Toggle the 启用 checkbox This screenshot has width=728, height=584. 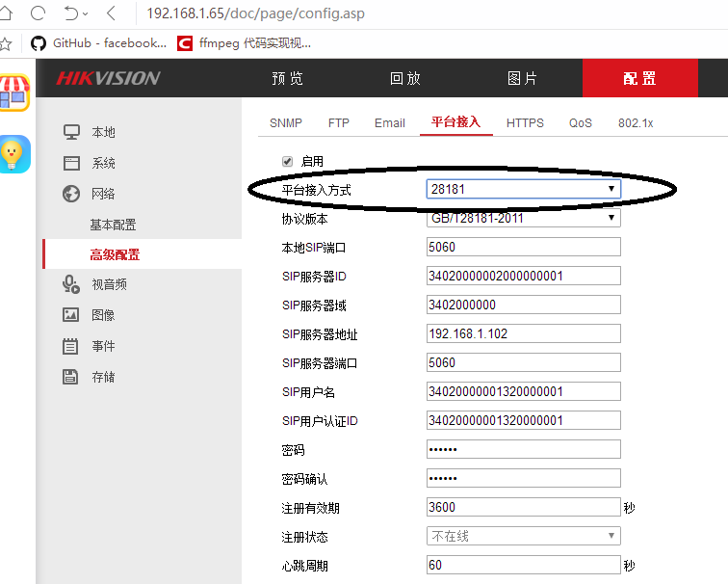287,161
